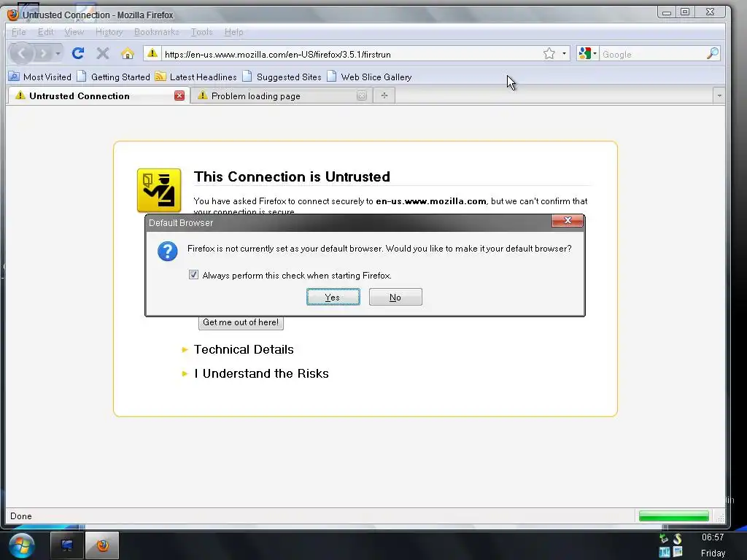Open the View menu
Image resolution: width=747 pixels, height=560 pixels.
(x=74, y=32)
